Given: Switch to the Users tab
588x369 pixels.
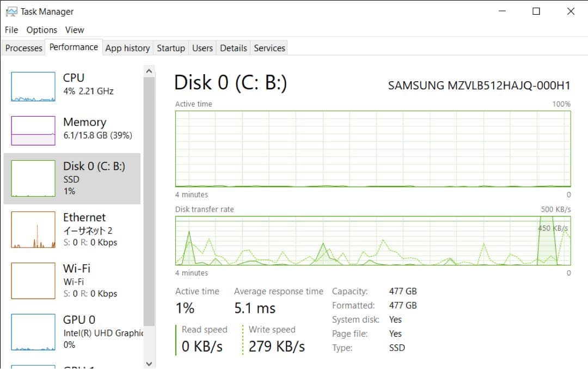Looking at the screenshot, I should (x=202, y=48).
